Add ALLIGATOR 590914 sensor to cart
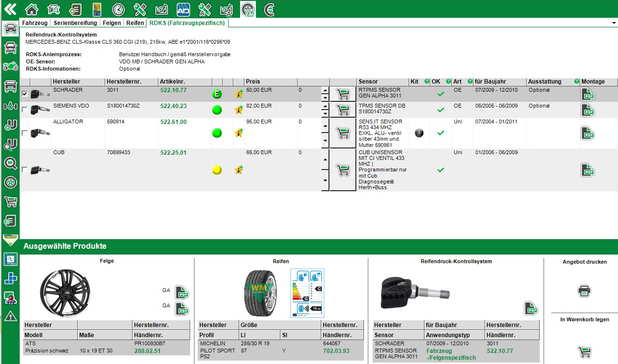618x364 pixels. pos(343,133)
